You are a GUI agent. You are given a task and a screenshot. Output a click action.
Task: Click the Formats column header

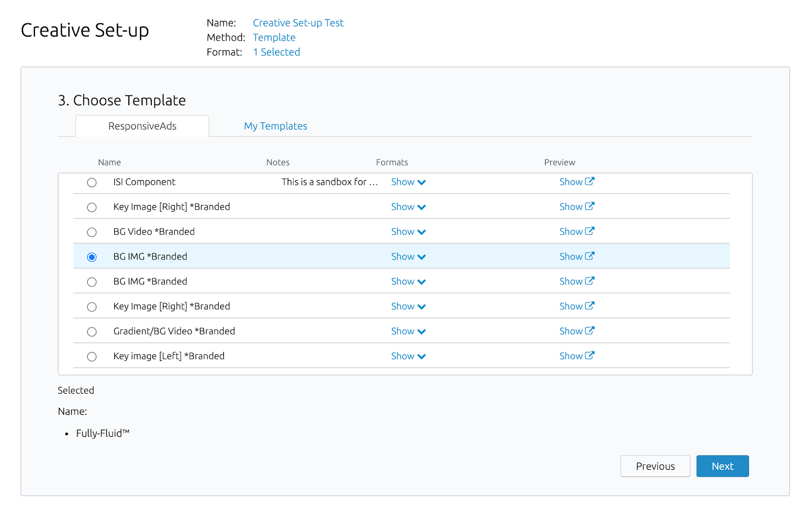[392, 162]
